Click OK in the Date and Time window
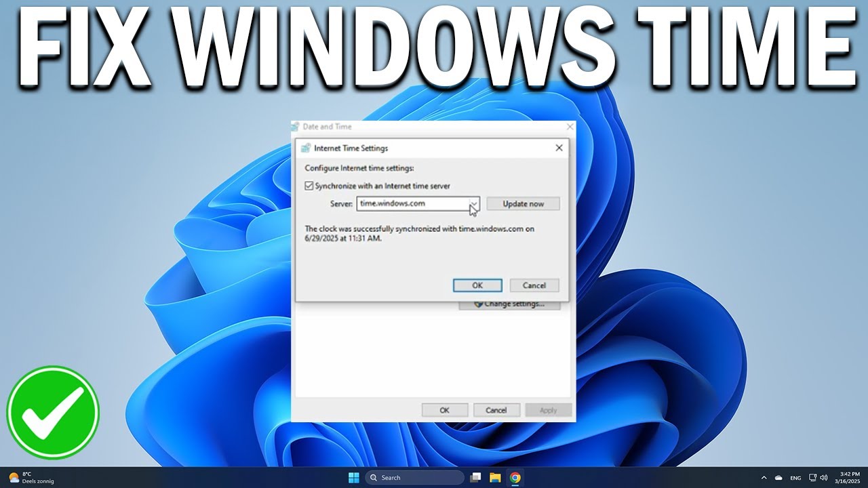 (444, 410)
